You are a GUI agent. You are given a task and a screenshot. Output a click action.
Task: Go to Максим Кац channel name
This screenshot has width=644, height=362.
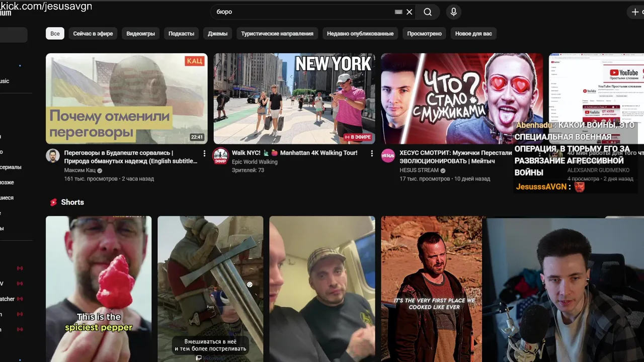pos(79,170)
